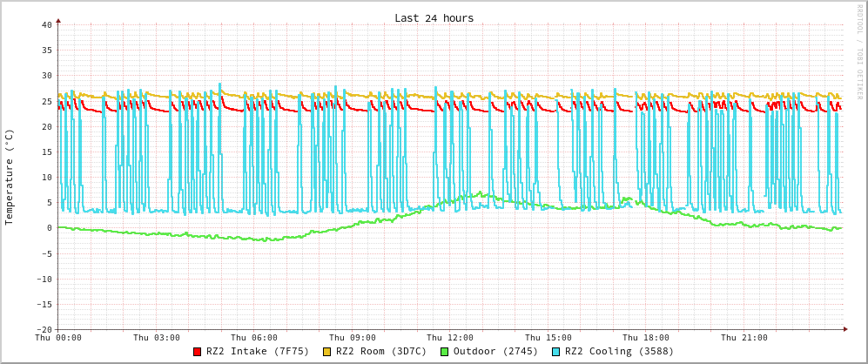Click the 0 value on the temperature axis
Screen dimensions: 868x364
tap(50, 228)
